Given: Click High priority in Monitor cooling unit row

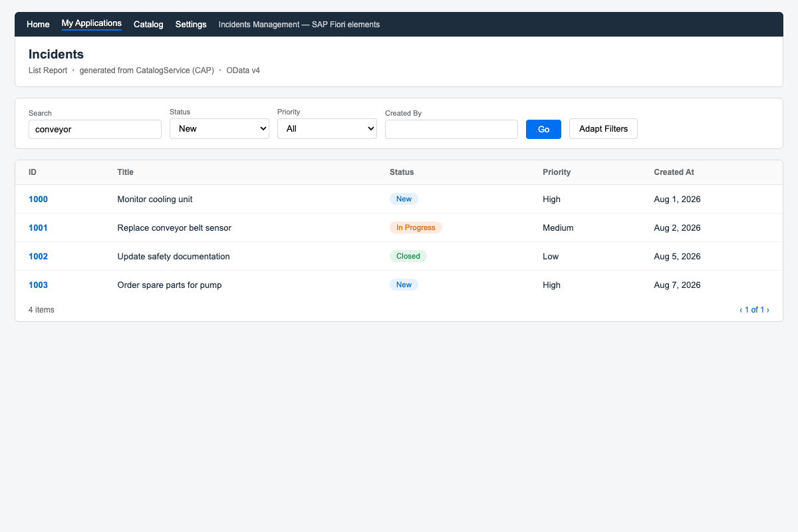Looking at the screenshot, I should 551,199.
